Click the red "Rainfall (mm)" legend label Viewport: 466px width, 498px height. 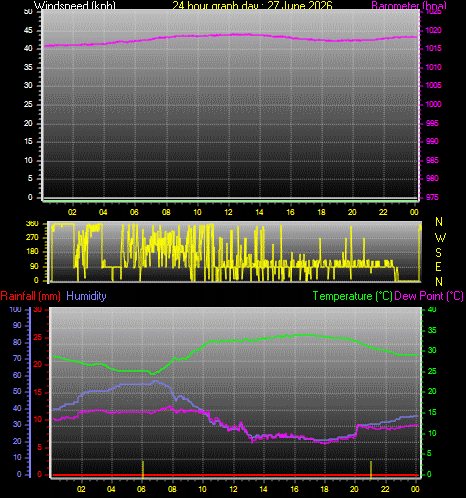coord(31,296)
